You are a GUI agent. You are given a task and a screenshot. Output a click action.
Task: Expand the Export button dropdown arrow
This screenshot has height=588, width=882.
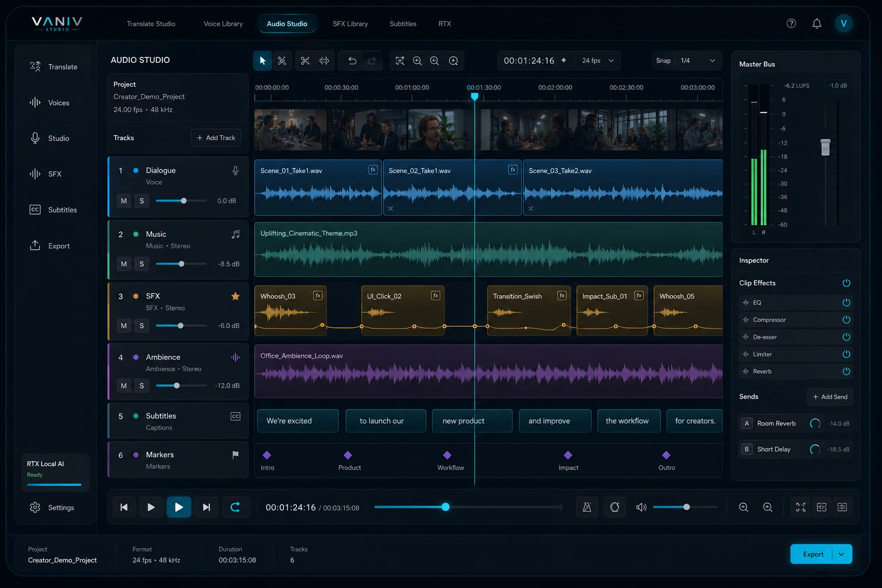point(841,554)
